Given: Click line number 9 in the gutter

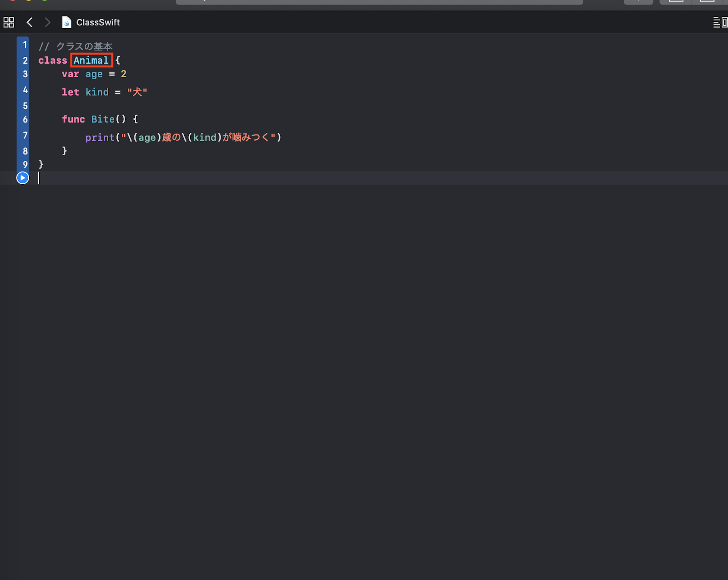Looking at the screenshot, I should click(x=25, y=165).
